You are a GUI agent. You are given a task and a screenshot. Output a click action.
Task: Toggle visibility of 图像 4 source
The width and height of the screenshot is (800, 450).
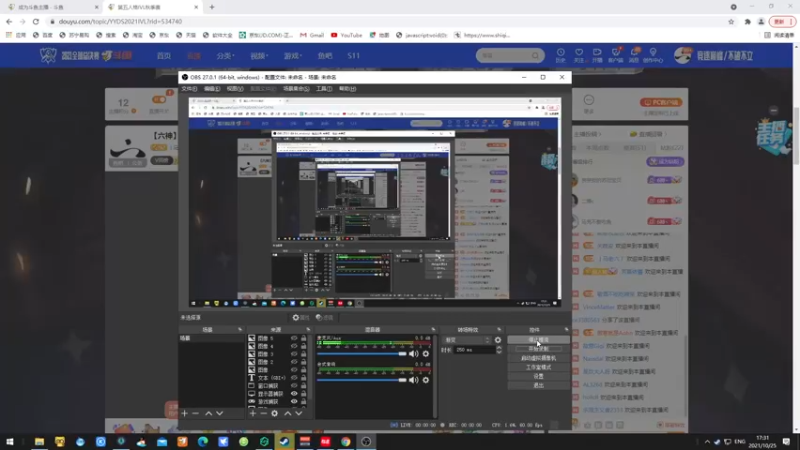pyautogui.click(x=294, y=346)
